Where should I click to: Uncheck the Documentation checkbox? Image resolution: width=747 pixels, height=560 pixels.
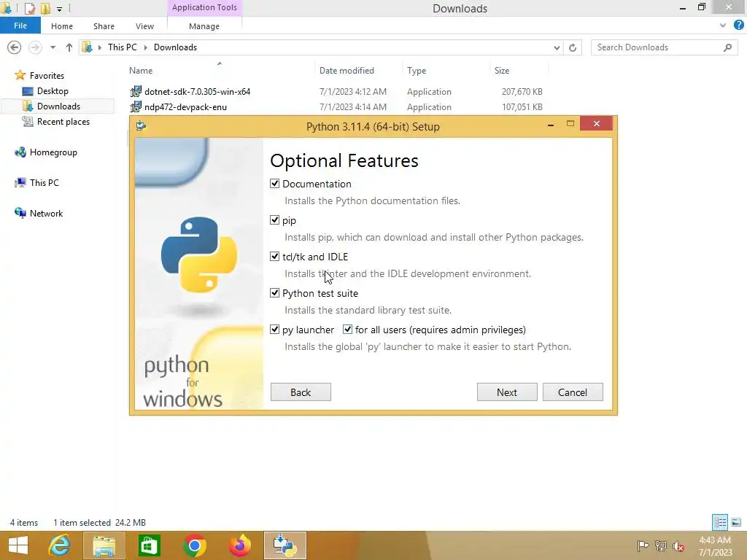pos(274,183)
